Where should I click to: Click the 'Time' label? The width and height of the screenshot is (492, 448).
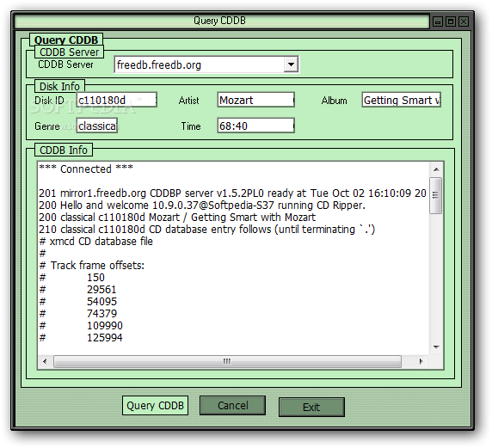191,126
